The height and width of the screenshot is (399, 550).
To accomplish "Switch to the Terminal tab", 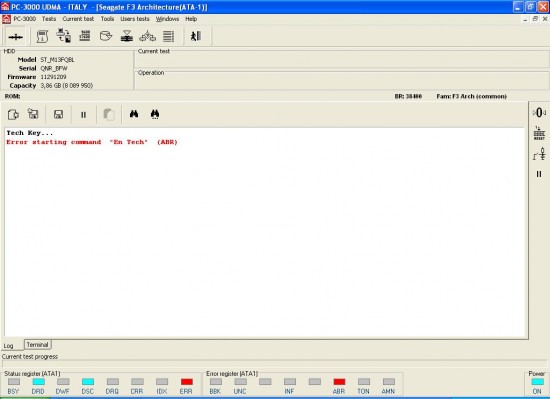I will point(38,345).
